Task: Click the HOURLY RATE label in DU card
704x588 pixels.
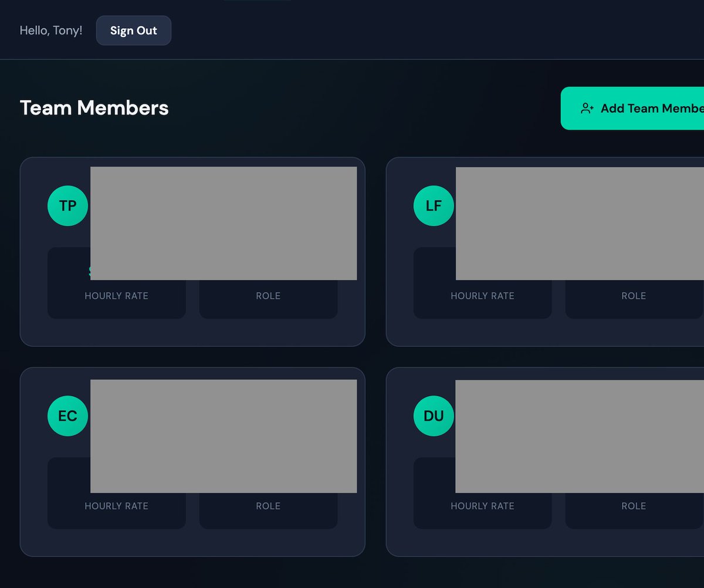Action: tap(482, 506)
